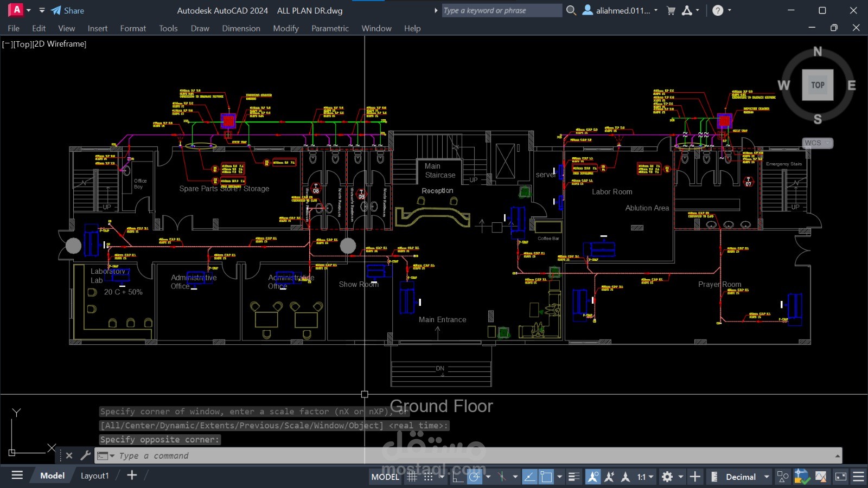Open the 1:1 annotation scale dropdown
This screenshot has width=868, height=488.
point(646,477)
